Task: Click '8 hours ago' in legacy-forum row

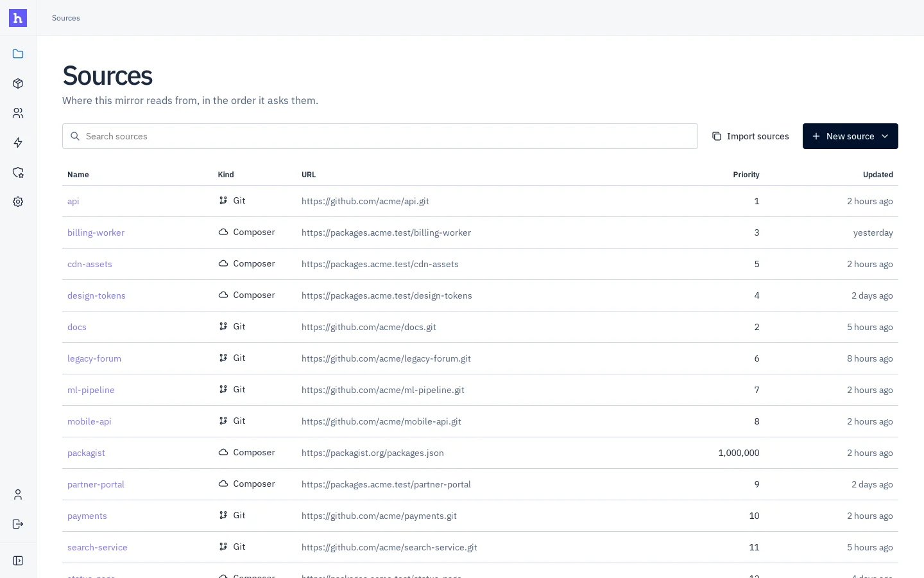Action: pos(870,358)
